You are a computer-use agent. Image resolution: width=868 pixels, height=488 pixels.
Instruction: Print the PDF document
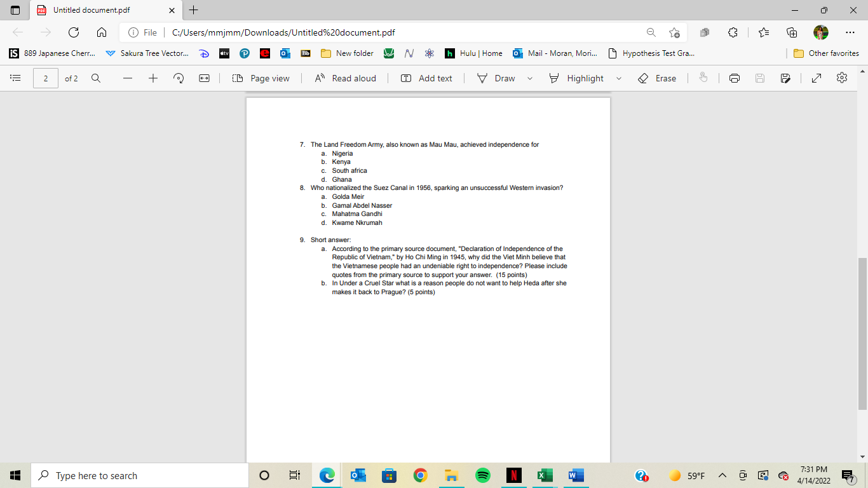(735, 78)
